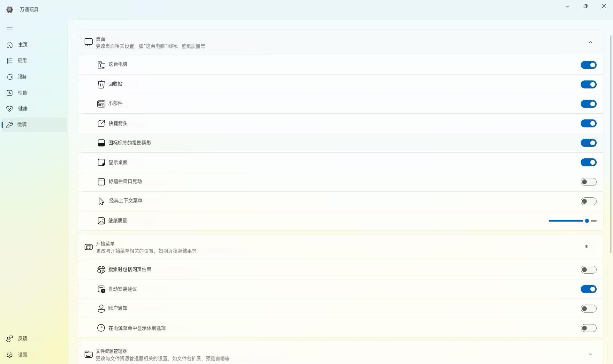Click the 搜索时包括网页结果 globe icon
This screenshot has width=613, height=364.
tap(101, 270)
